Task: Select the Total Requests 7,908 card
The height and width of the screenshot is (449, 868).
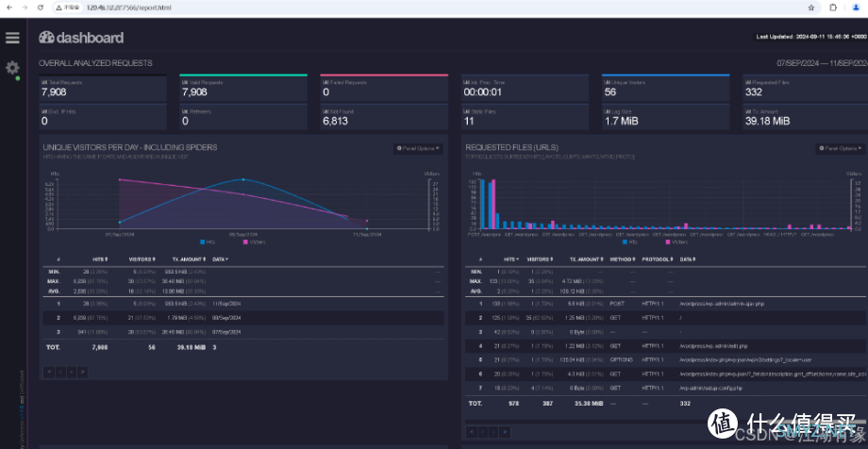Action: [103, 89]
